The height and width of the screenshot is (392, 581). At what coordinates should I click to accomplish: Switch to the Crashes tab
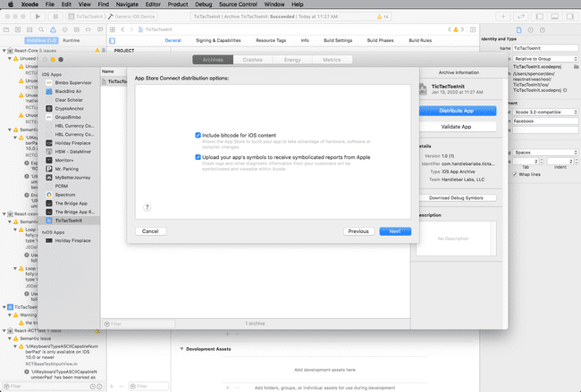click(x=253, y=60)
